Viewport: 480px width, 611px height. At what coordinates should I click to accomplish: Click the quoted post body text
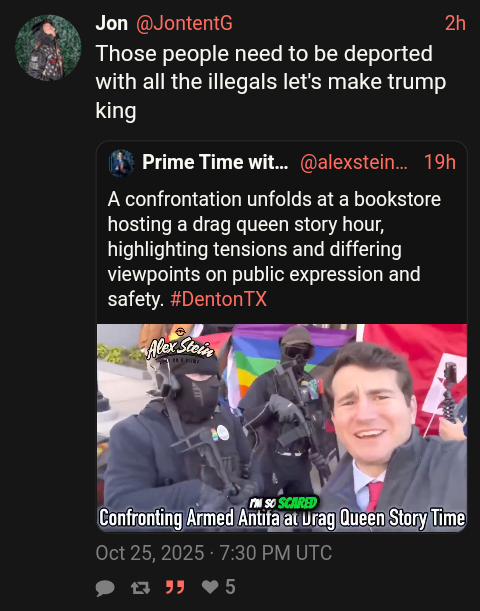point(274,249)
